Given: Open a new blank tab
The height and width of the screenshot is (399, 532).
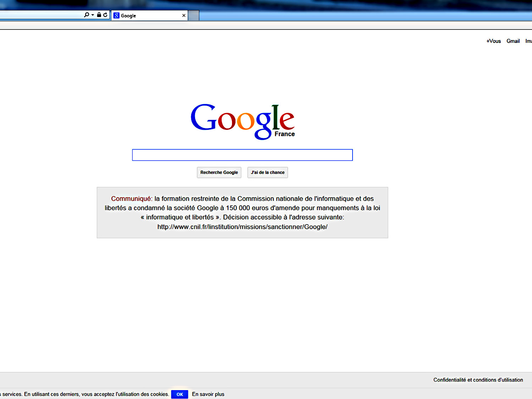Looking at the screenshot, I should tap(193, 16).
